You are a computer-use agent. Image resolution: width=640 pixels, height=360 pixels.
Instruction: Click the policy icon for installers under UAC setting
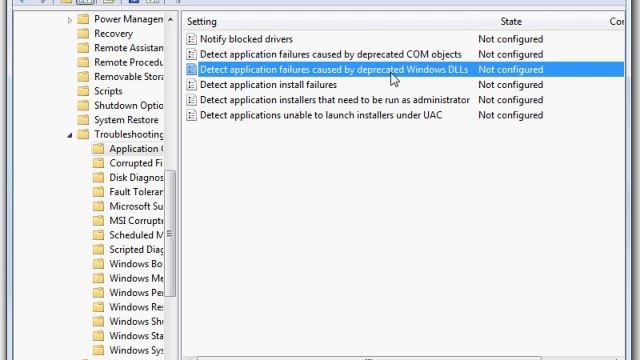click(x=191, y=115)
